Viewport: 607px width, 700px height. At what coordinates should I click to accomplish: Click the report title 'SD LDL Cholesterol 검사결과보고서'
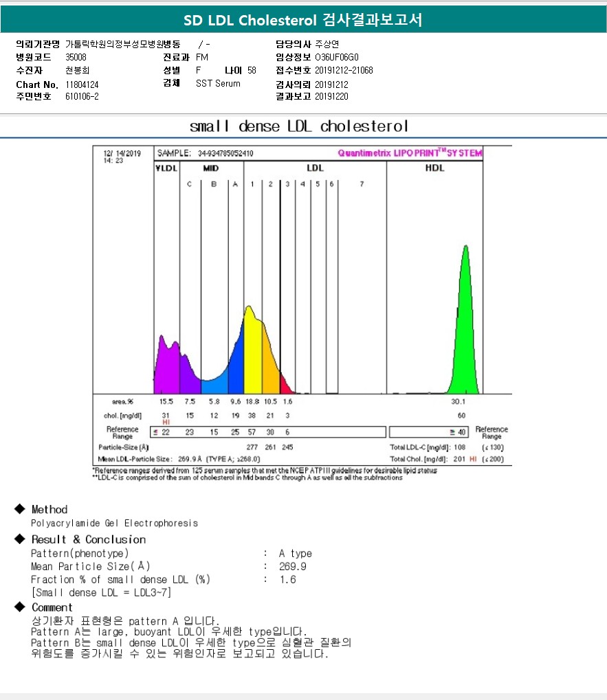click(x=303, y=20)
